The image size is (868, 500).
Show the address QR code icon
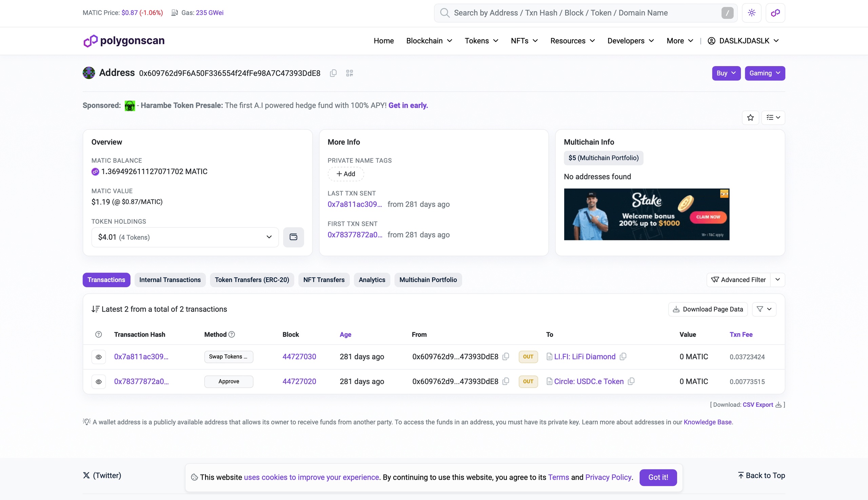pos(349,73)
